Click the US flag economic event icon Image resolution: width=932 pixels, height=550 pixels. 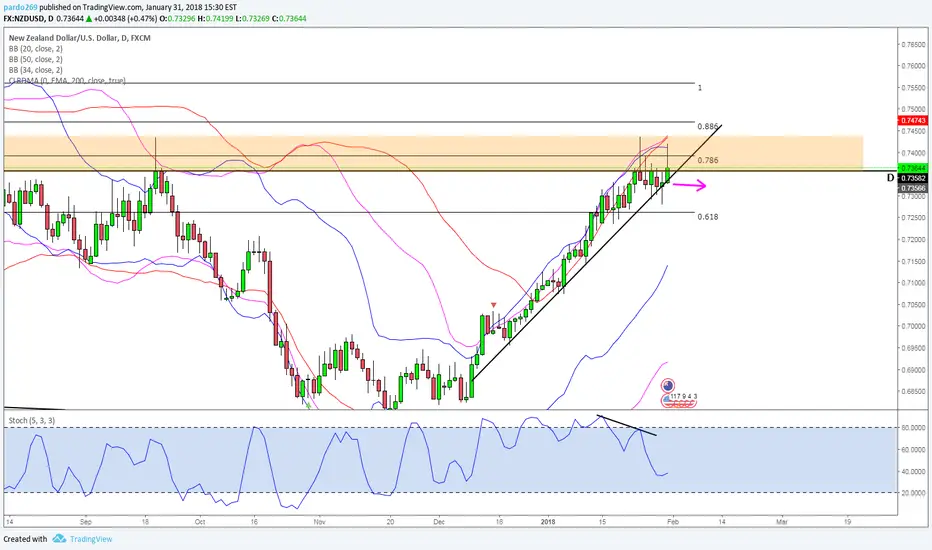click(x=667, y=403)
